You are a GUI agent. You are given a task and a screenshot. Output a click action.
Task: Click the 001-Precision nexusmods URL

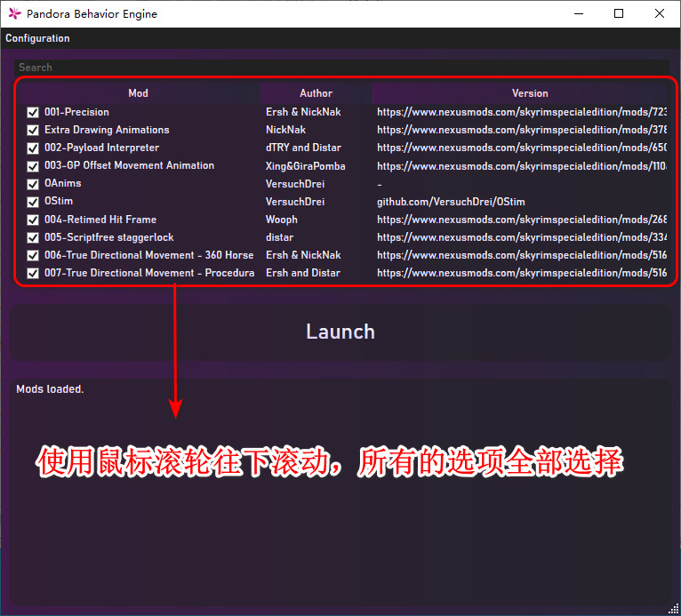[521, 113]
